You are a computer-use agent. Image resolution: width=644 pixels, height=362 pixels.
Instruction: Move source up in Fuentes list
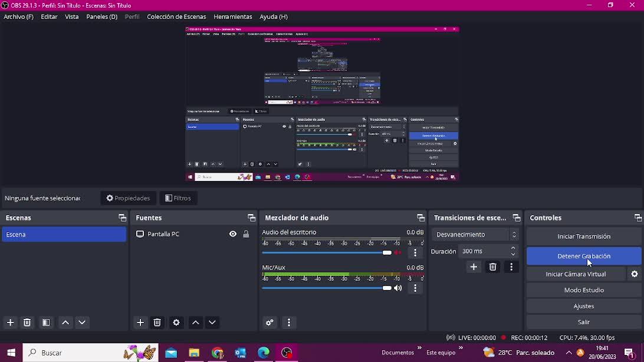point(196,322)
